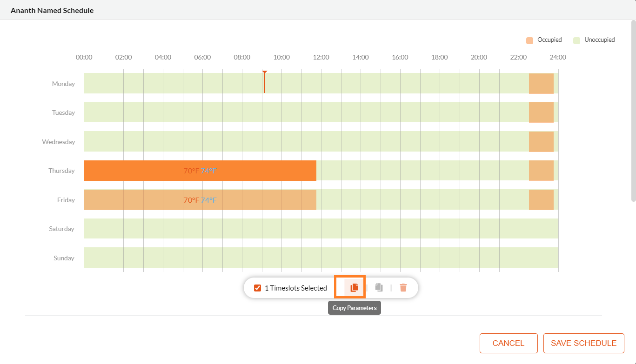Select the Friday 70°F 74°F occupied timeslot
The image size is (636, 364).
point(200,200)
